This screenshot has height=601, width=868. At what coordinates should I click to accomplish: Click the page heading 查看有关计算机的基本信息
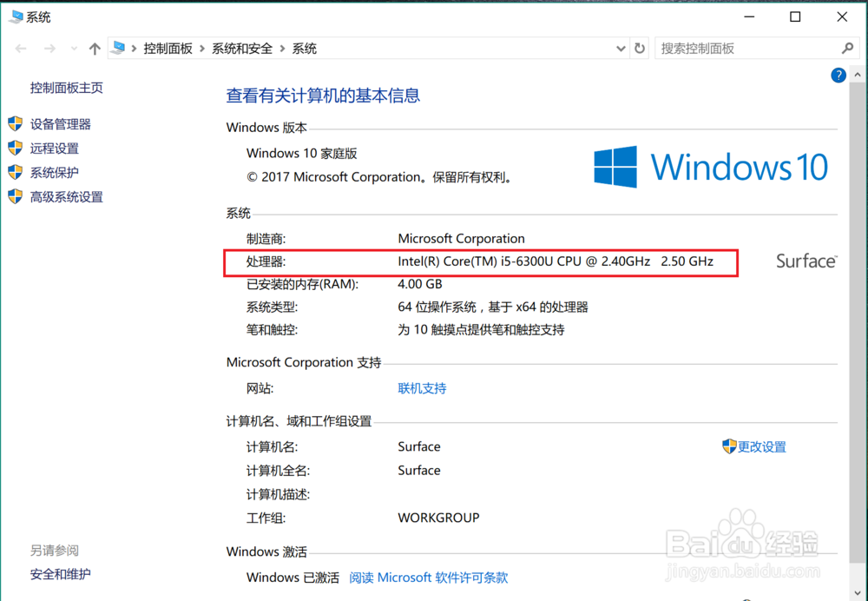[323, 96]
